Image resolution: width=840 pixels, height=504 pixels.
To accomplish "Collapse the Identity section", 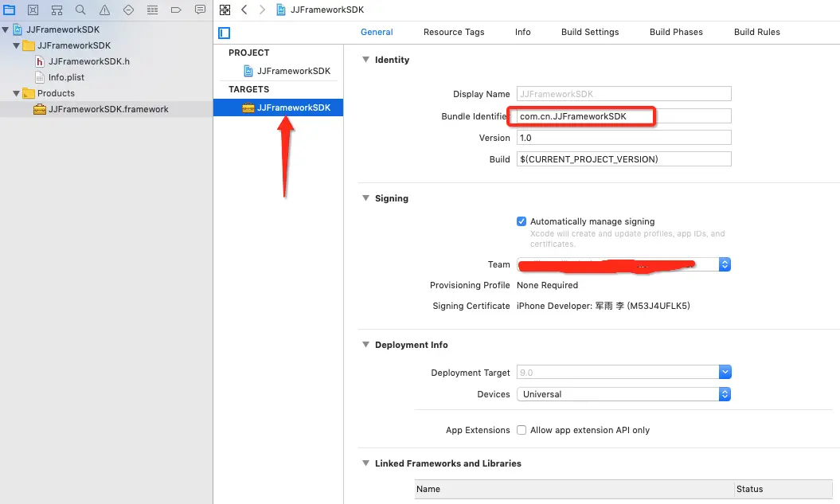I will [366, 60].
